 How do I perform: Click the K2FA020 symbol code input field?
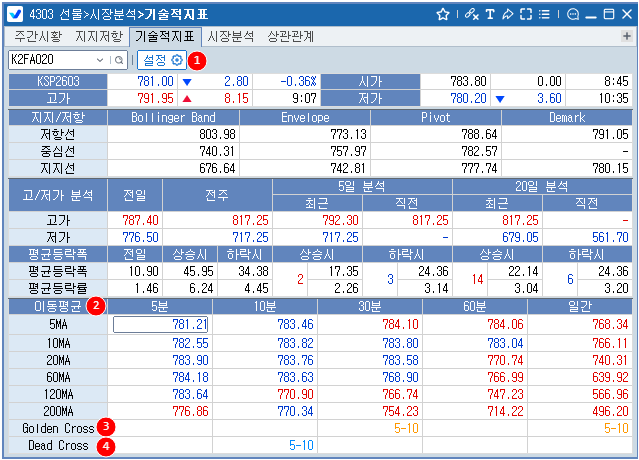[50, 60]
